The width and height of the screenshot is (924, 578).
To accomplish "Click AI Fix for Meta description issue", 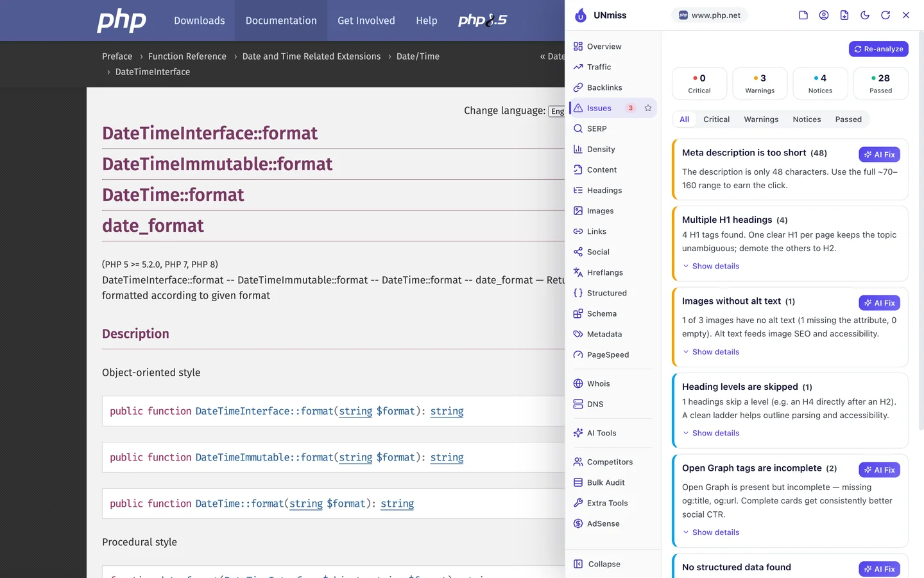I will click(879, 155).
